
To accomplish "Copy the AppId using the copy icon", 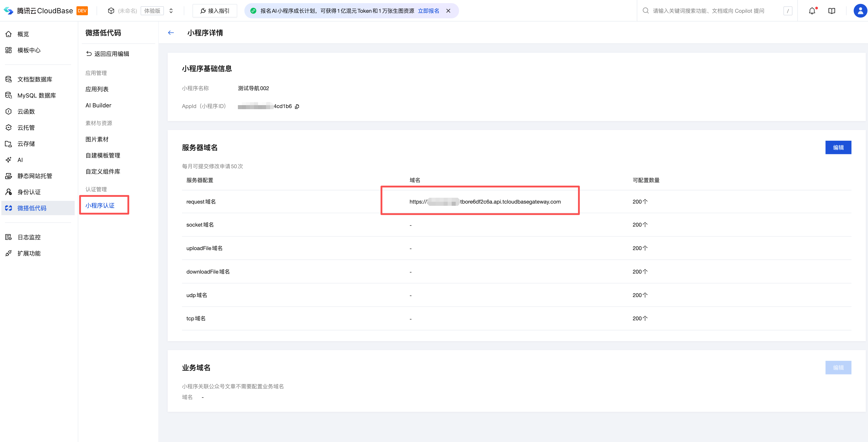I will click(x=297, y=106).
